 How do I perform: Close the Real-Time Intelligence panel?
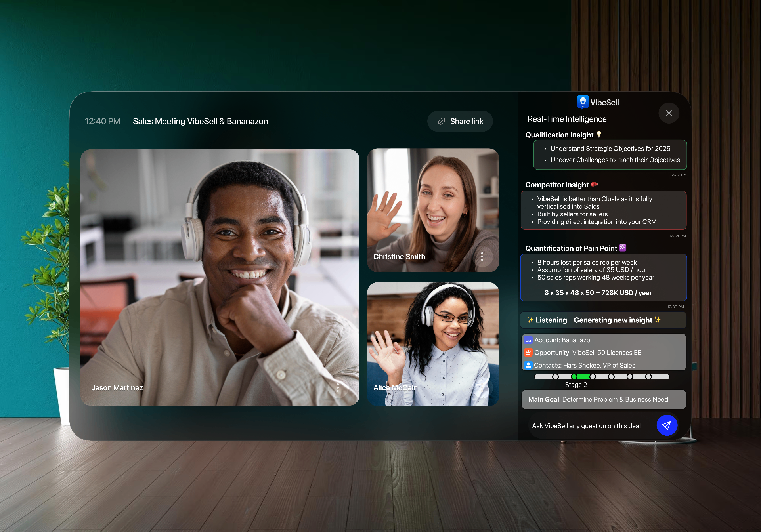tap(669, 113)
